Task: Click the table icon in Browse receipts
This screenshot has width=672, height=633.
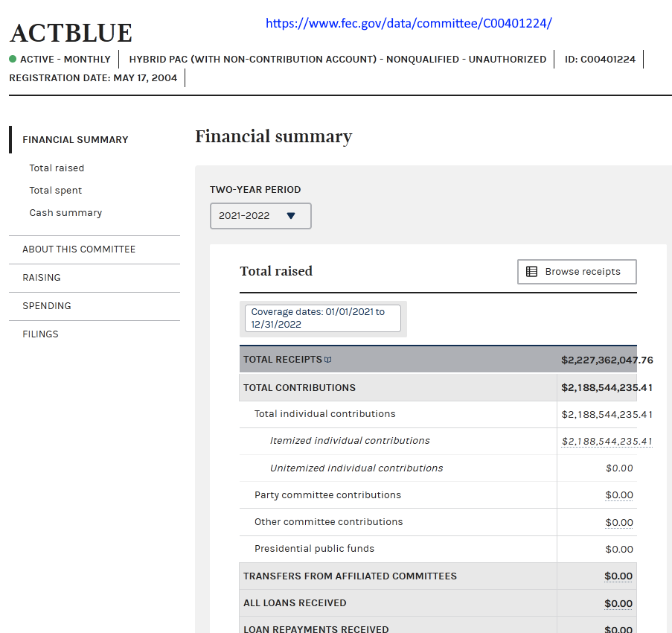Action: [x=531, y=272]
